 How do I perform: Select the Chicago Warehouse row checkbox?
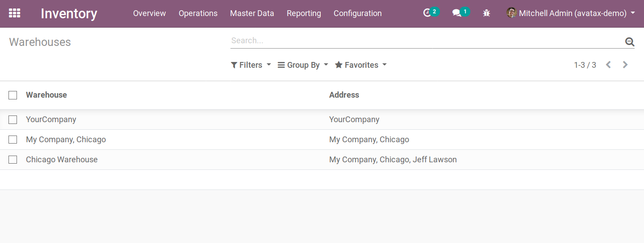[x=13, y=160]
